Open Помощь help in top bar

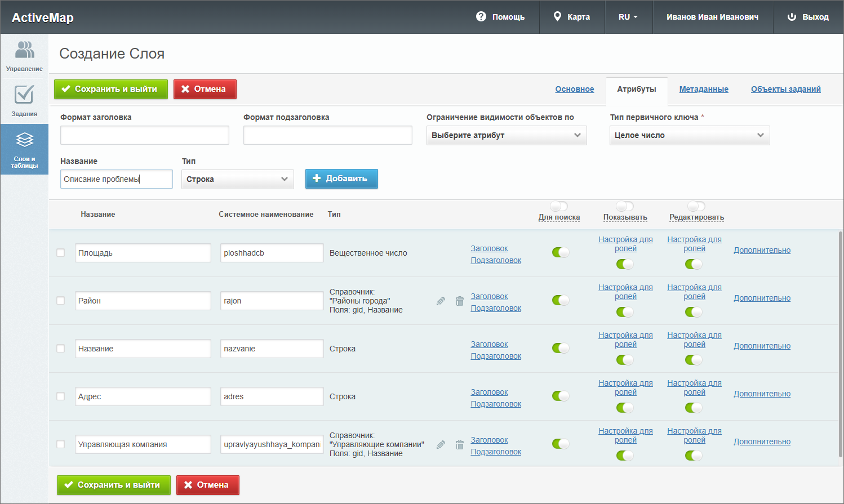click(500, 17)
